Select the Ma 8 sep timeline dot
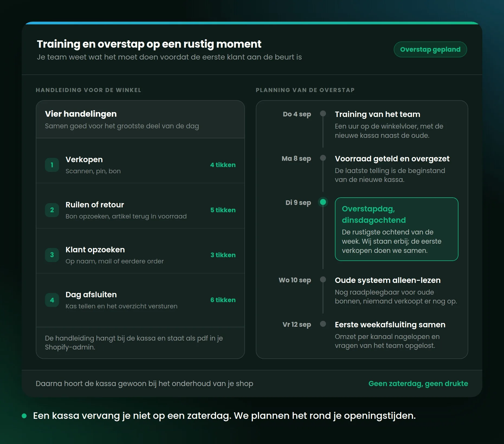The image size is (504, 444). pyautogui.click(x=323, y=158)
